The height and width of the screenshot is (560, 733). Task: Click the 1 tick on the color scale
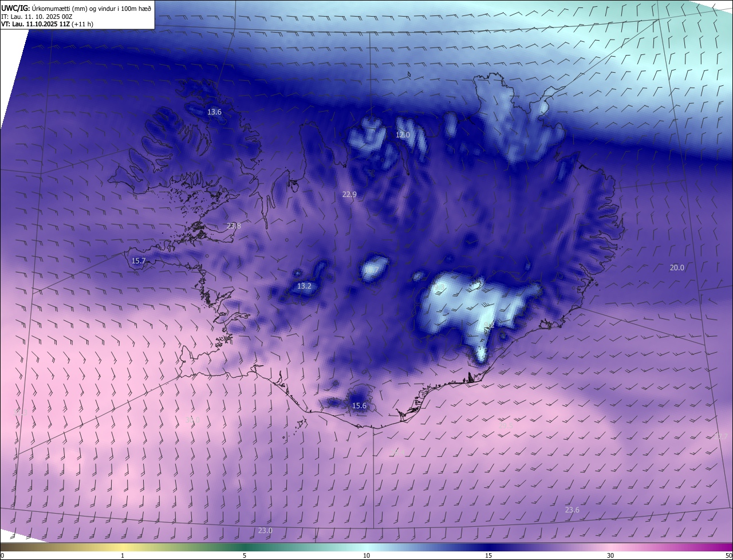click(x=123, y=555)
